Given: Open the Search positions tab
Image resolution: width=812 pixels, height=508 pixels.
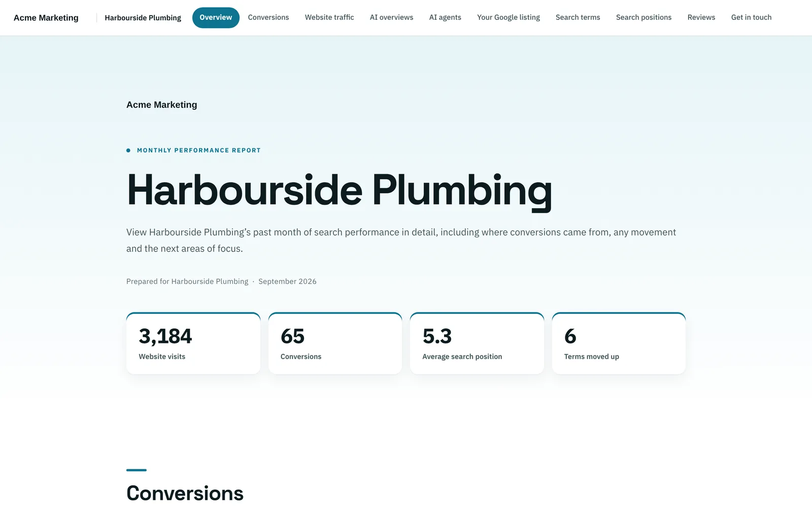Looking at the screenshot, I should pyautogui.click(x=644, y=18).
